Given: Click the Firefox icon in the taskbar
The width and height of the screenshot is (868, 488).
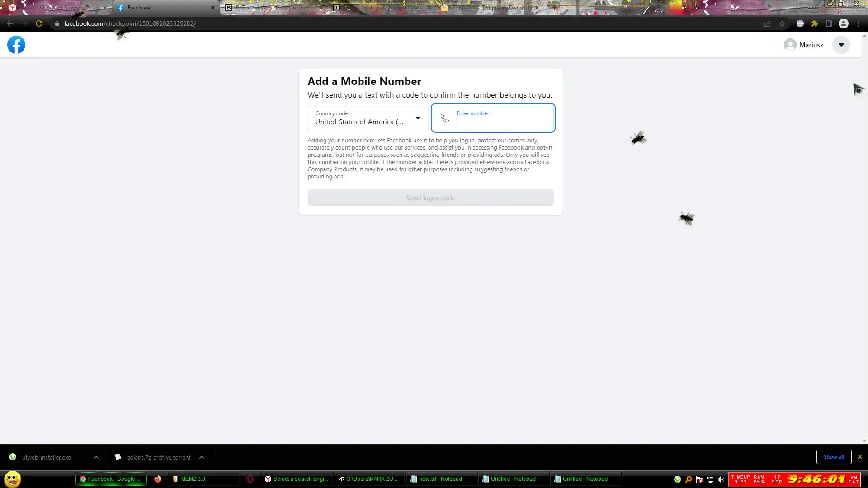Looking at the screenshot, I should [158, 479].
